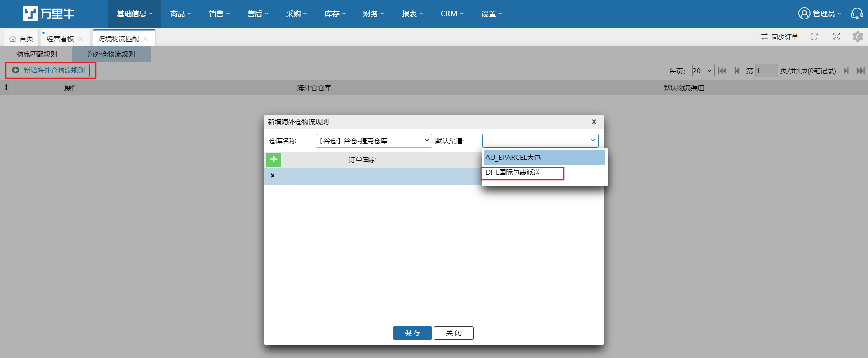The height and width of the screenshot is (358, 868).
Task: Open the 采购 menu
Action: (297, 14)
